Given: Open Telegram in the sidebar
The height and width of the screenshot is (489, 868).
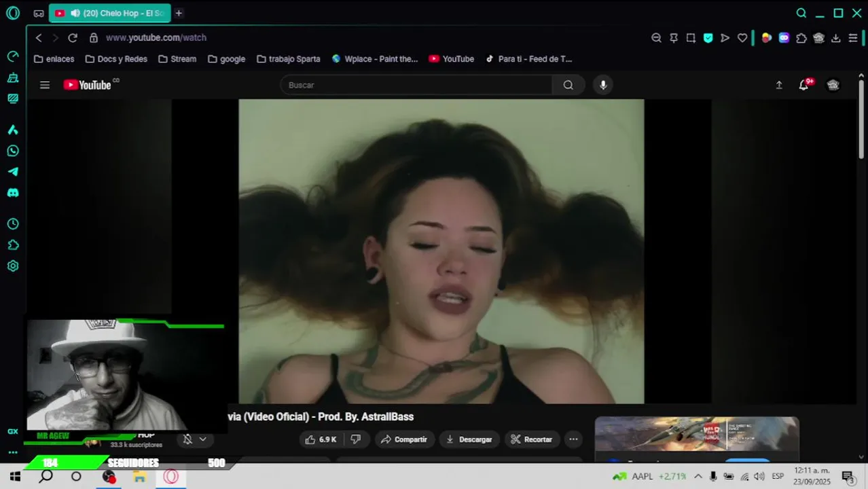Looking at the screenshot, I should 13,172.
